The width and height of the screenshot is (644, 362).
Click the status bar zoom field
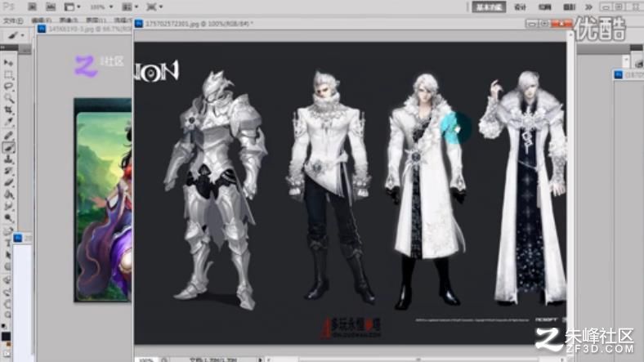pyautogui.click(x=145, y=360)
